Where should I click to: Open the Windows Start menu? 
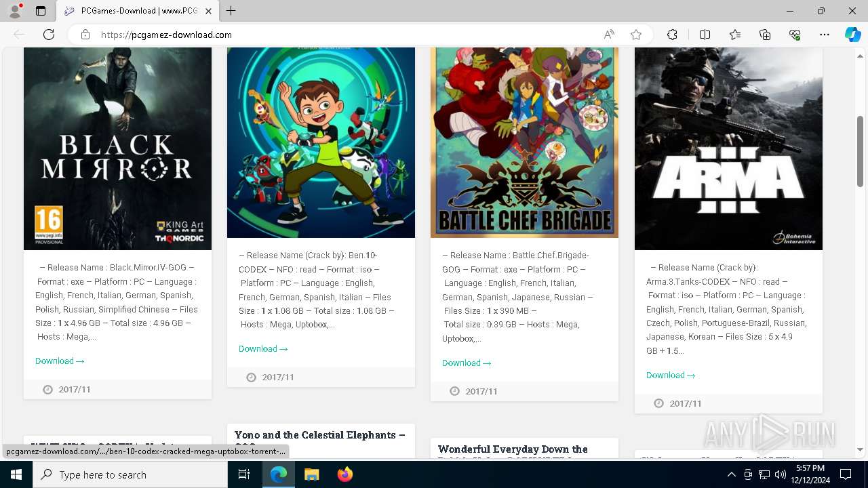tap(16, 474)
